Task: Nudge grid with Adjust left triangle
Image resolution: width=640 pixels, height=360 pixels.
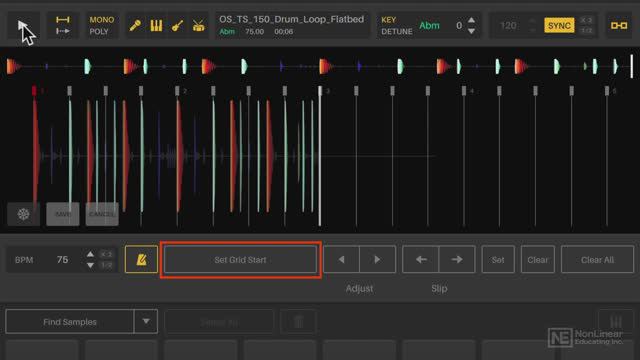Action: coord(342,260)
